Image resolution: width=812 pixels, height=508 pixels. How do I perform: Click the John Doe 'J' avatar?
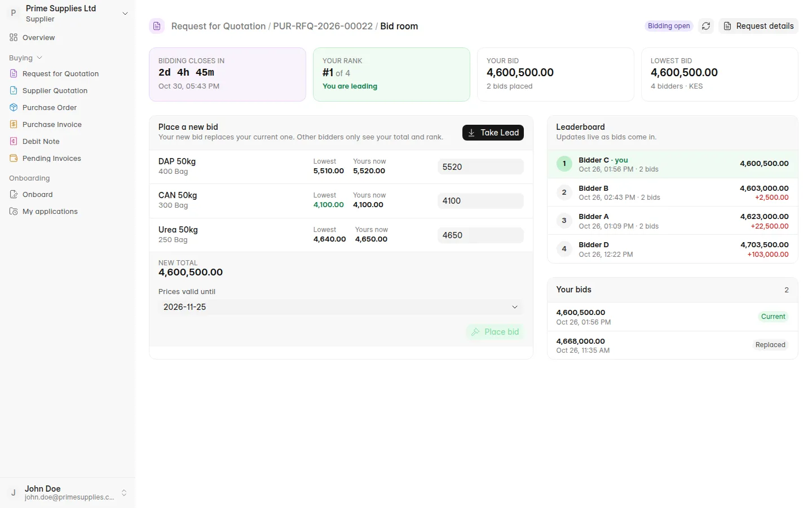click(14, 493)
